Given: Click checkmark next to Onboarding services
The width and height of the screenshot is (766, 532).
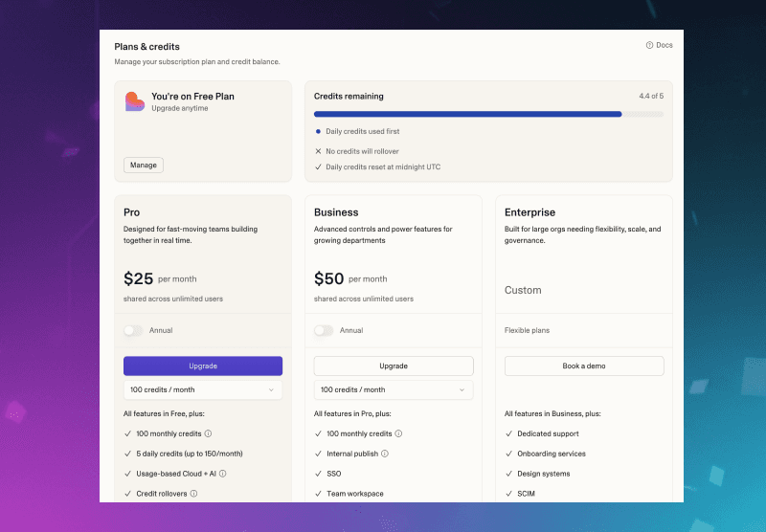Looking at the screenshot, I should (x=508, y=454).
